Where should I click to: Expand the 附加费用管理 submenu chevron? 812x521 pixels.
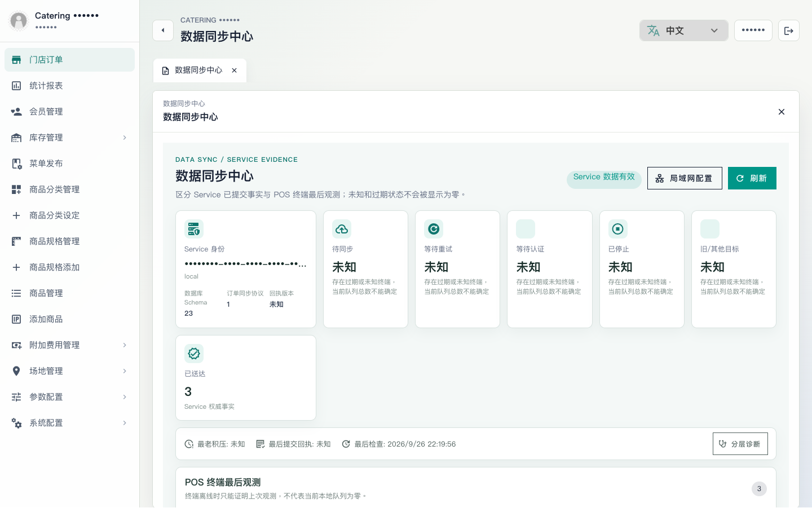pos(125,345)
